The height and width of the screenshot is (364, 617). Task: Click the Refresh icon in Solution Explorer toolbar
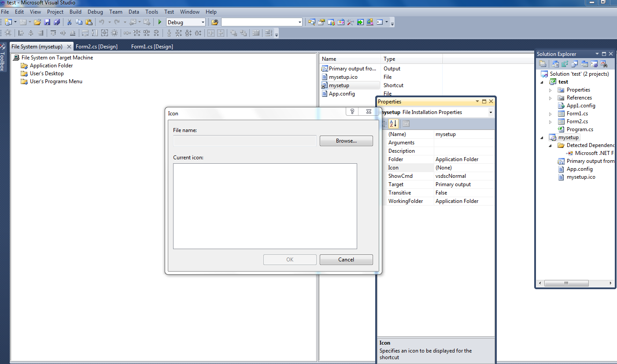click(x=564, y=63)
